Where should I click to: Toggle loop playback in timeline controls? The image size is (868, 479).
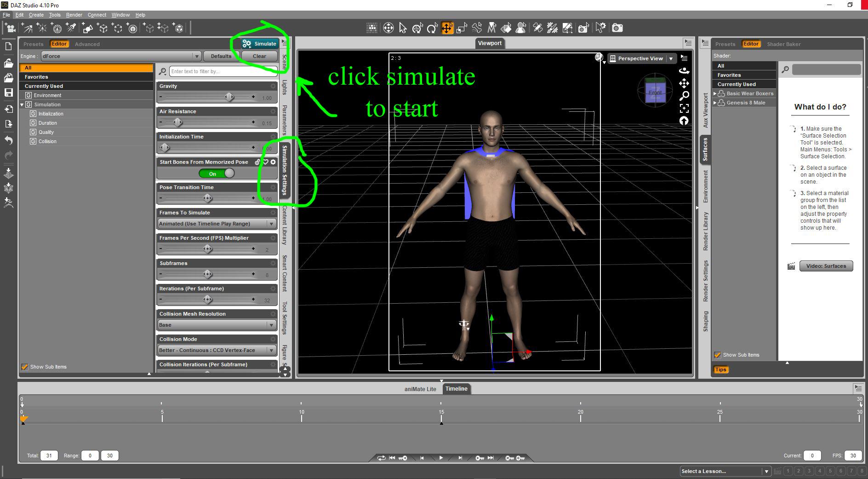pyautogui.click(x=381, y=458)
